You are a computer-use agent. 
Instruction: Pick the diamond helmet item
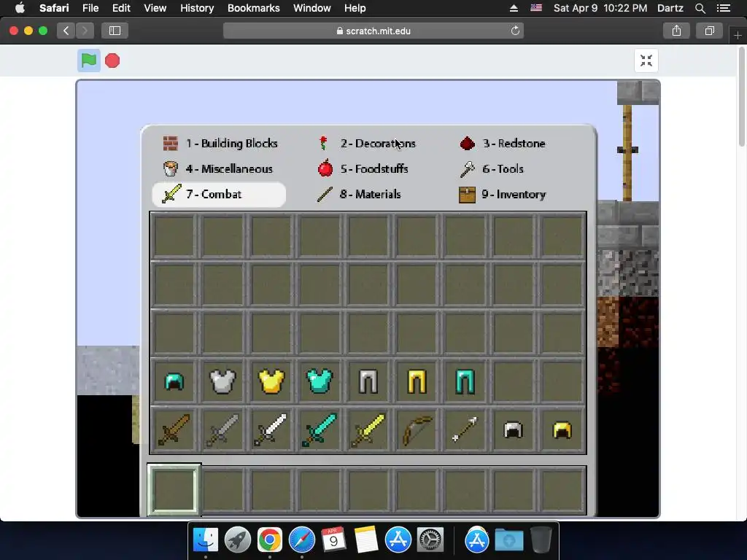point(174,382)
